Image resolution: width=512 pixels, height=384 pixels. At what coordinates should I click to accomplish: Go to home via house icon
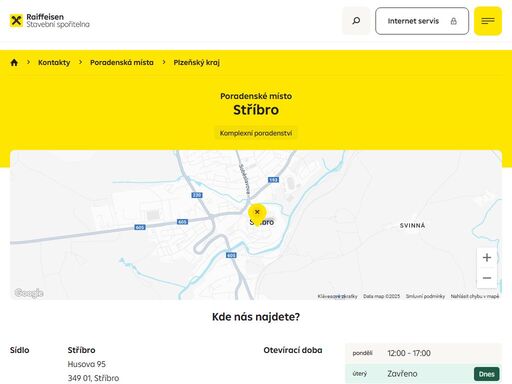tap(14, 62)
